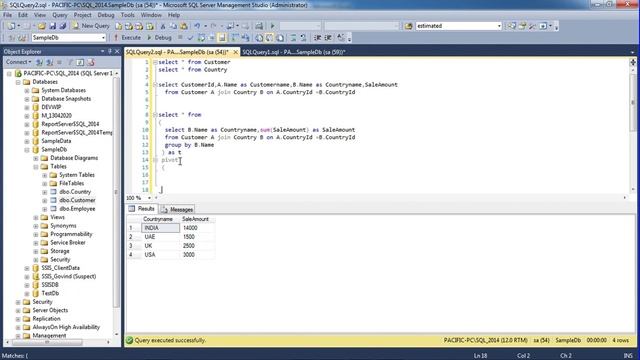Click the Open File folder icon
This screenshot has width=640, height=360.
pyautogui.click(x=42, y=26)
